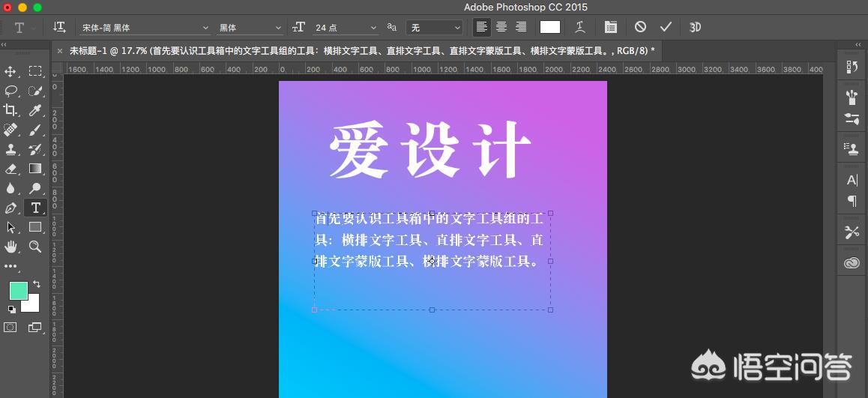
Task: Set left text alignment
Action: (482, 26)
